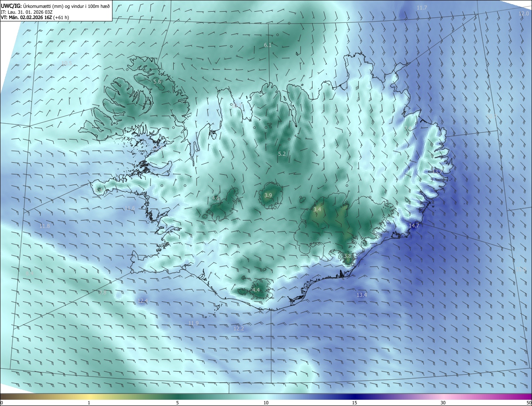Click the 5.6 value label in the Westfjords
Screen dimensions: 532x406
click(x=157, y=82)
